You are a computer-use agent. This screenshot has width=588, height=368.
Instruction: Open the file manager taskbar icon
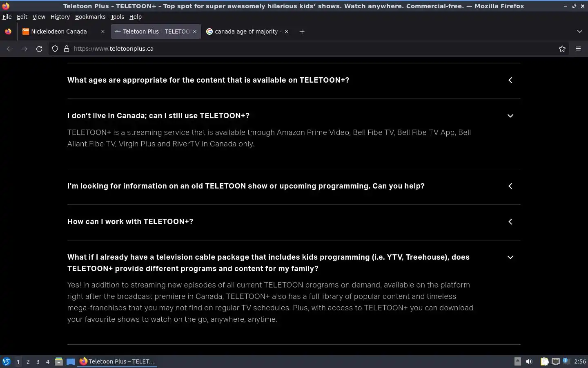[59, 361]
